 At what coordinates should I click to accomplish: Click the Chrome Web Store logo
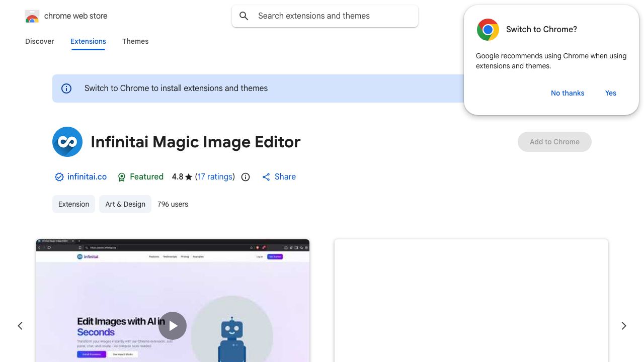[32, 16]
